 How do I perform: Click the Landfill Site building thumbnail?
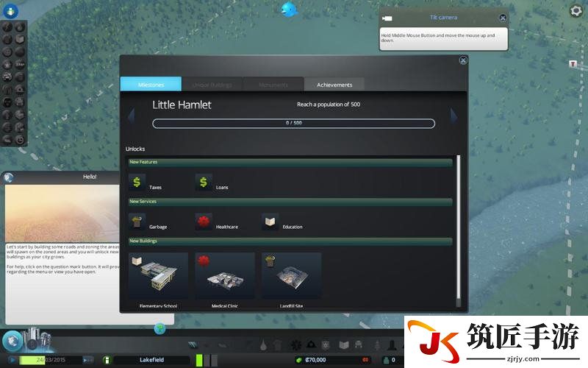(291, 275)
